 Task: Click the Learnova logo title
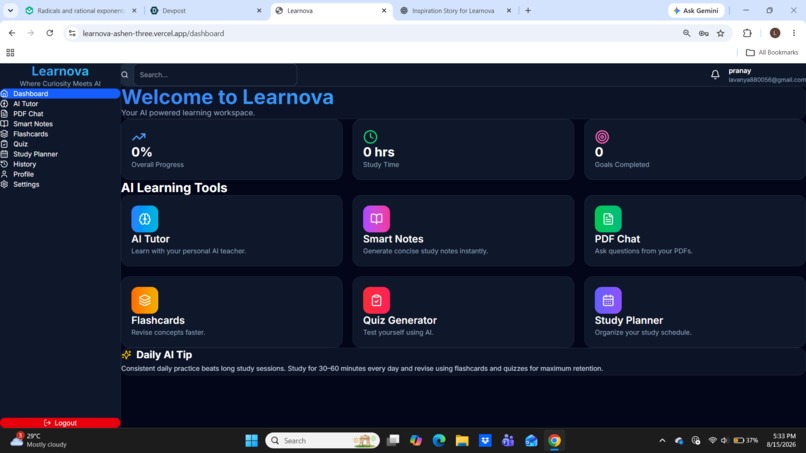pyautogui.click(x=60, y=71)
